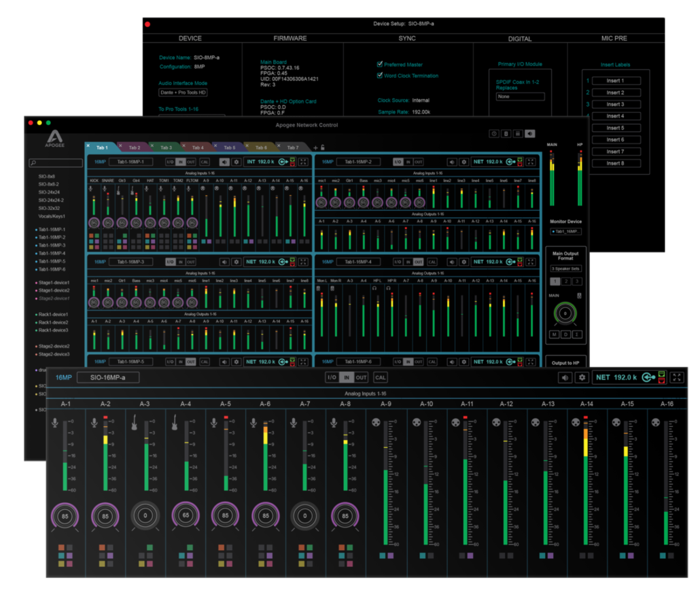This screenshot has width=700, height=601.
Task: Toggle the Σ sum button under the MAIN knob
Action: pyautogui.click(x=577, y=334)
